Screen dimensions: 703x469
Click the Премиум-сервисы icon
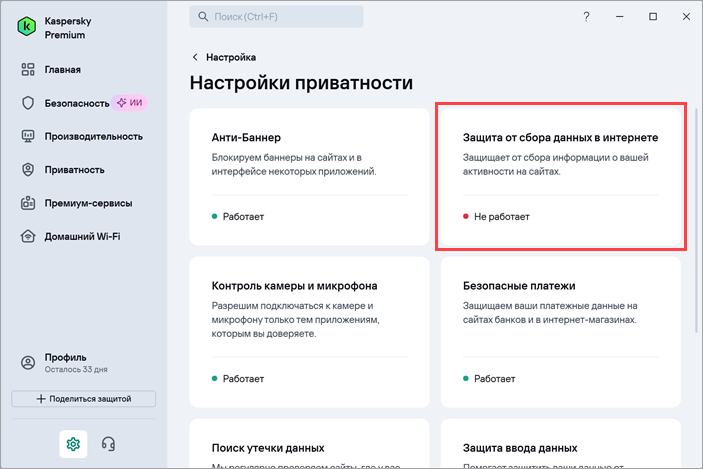tap(28, 203)
